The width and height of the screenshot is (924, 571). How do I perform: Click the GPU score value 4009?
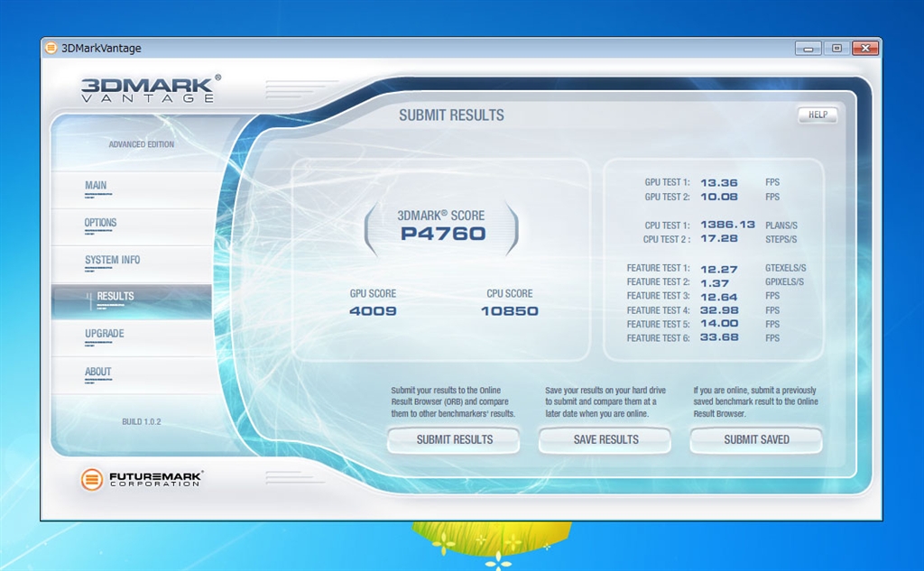(373, 311)
